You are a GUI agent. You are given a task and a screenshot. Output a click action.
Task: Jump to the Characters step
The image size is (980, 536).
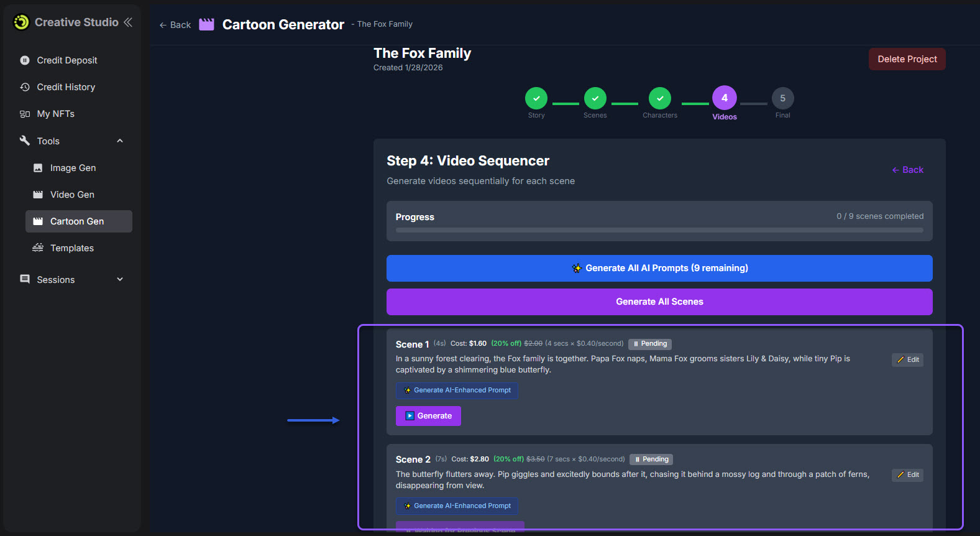[659, 98]
